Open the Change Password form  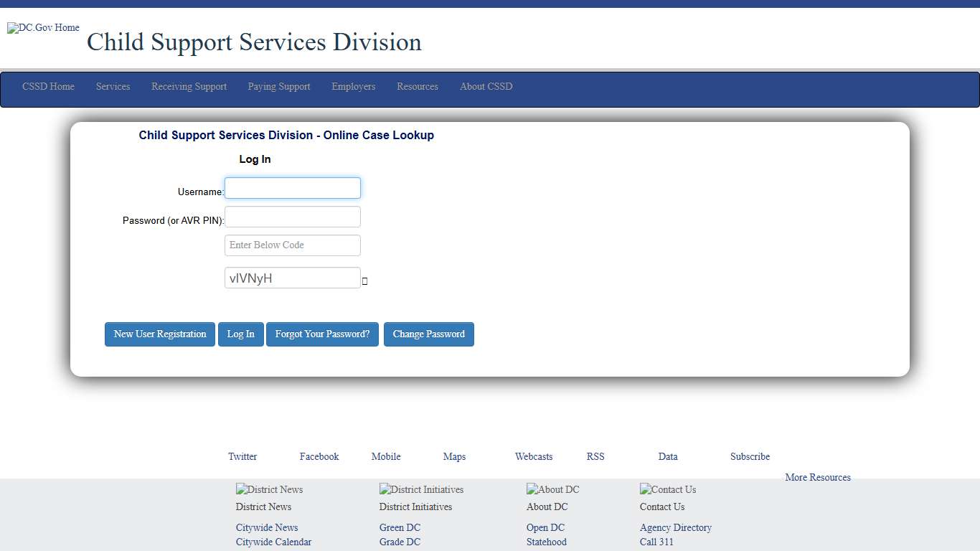point(428,334)
